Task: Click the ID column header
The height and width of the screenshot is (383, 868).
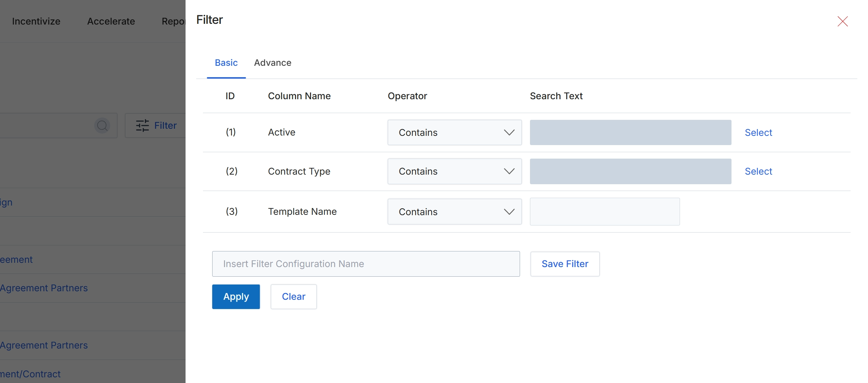Action: point(230,96)
